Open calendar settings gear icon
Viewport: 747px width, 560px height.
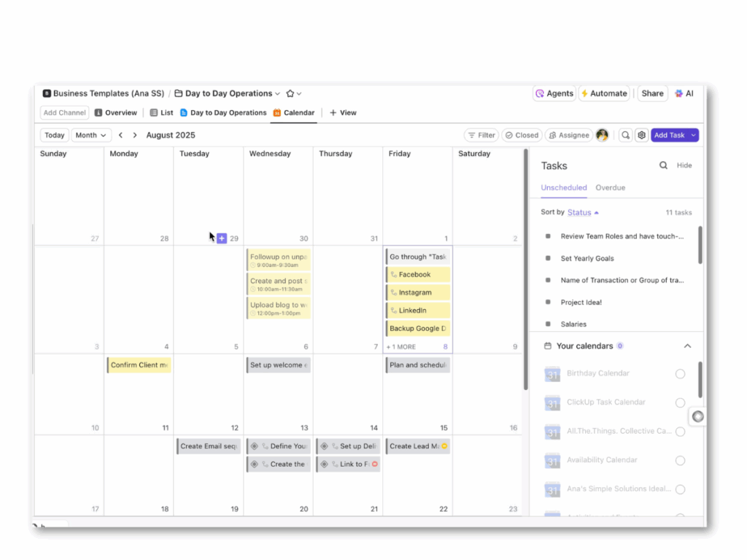pyautogui.click(x=642, y=135)
